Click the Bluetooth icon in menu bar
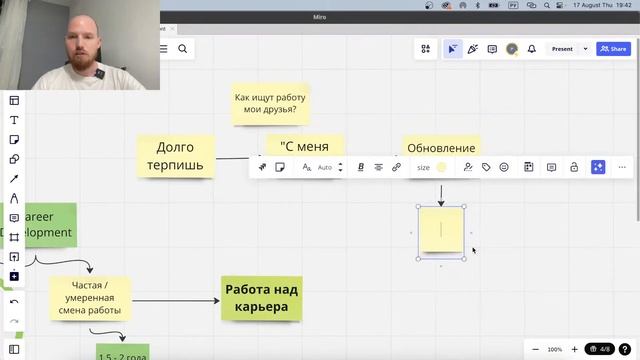 478,5
